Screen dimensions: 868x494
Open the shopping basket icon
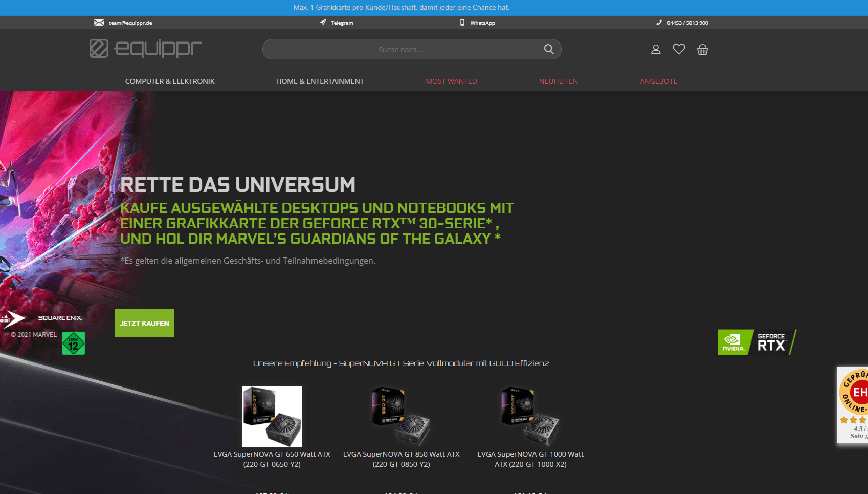point(703,49)
